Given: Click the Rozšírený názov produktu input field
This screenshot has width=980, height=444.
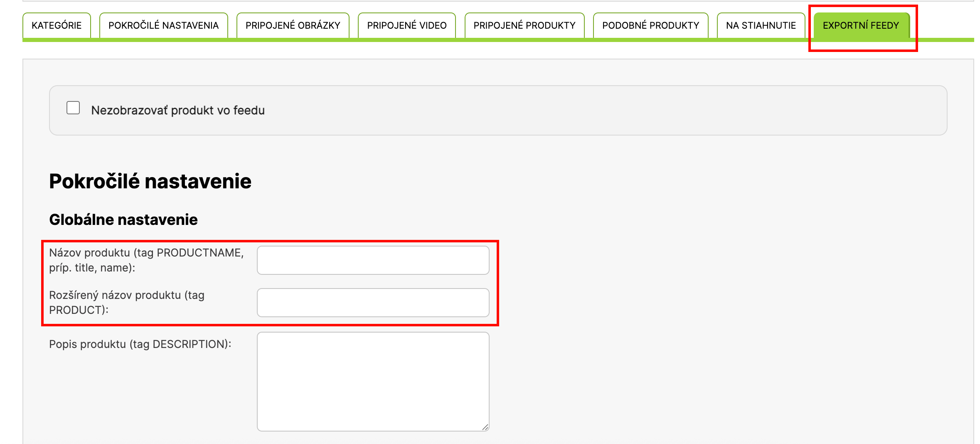Looking at the screenshot, I should coord(373,303).
